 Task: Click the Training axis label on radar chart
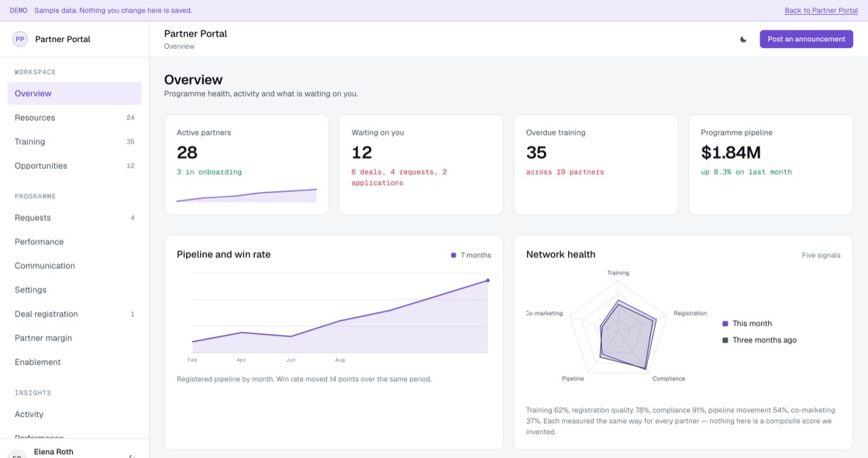point(618,273)
